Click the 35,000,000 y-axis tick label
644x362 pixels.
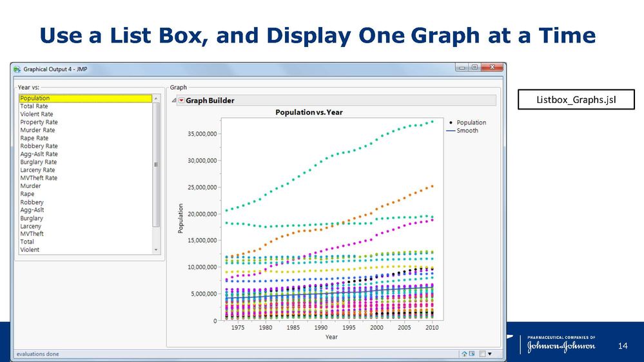[202, 134]
